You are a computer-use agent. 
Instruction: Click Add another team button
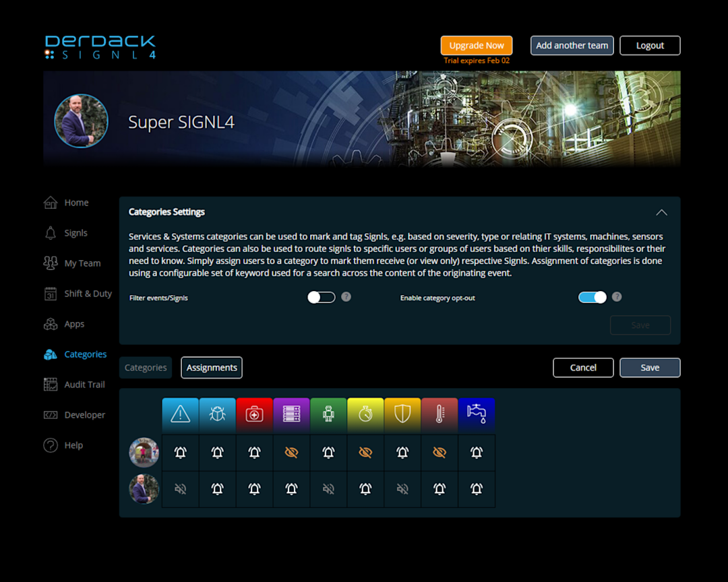click(x=572, y=46)
